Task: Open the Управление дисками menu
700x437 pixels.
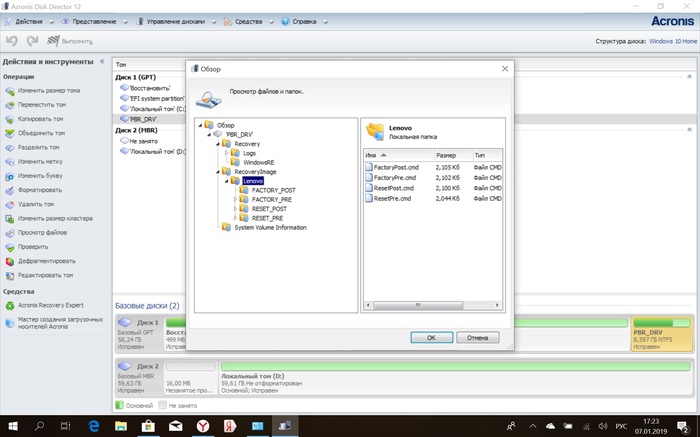Action: (175, 21)
